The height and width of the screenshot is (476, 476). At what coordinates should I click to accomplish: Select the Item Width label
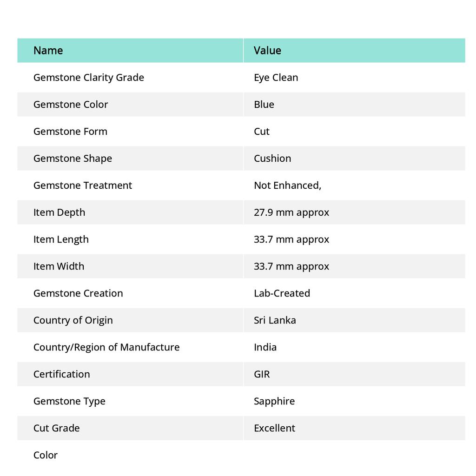[x=59, y=266]
